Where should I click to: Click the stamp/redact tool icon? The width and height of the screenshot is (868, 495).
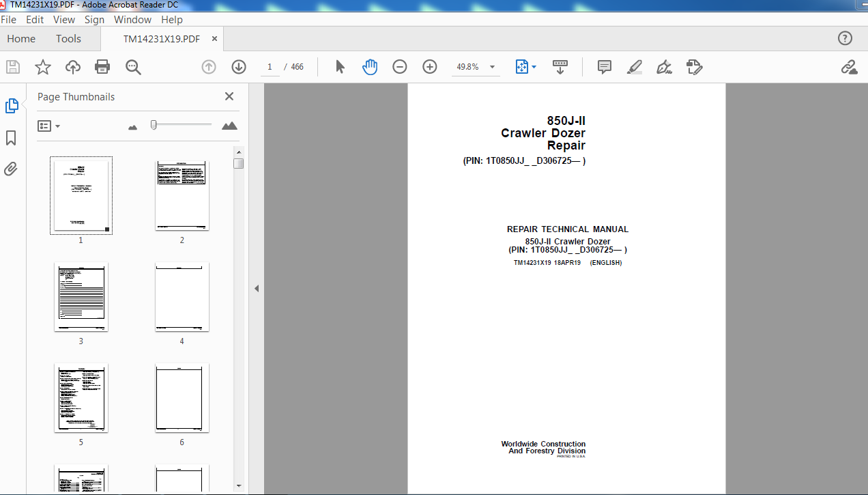[695, 67]
